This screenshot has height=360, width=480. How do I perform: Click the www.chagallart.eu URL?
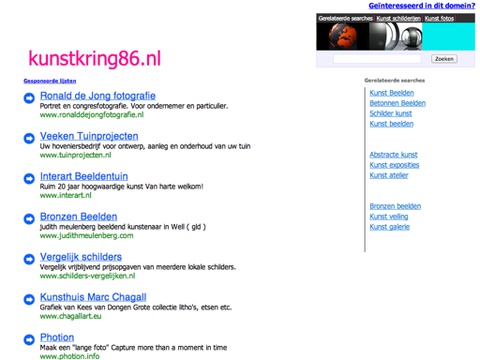point(70,316)
